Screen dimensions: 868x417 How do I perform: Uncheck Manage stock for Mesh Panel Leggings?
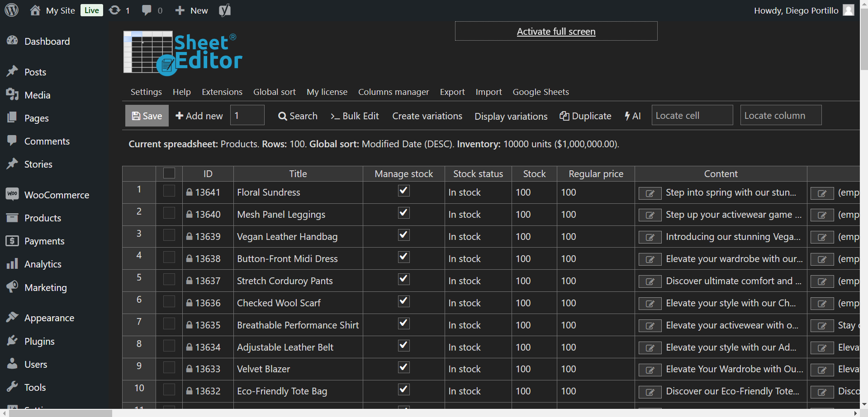click(404, 213)
